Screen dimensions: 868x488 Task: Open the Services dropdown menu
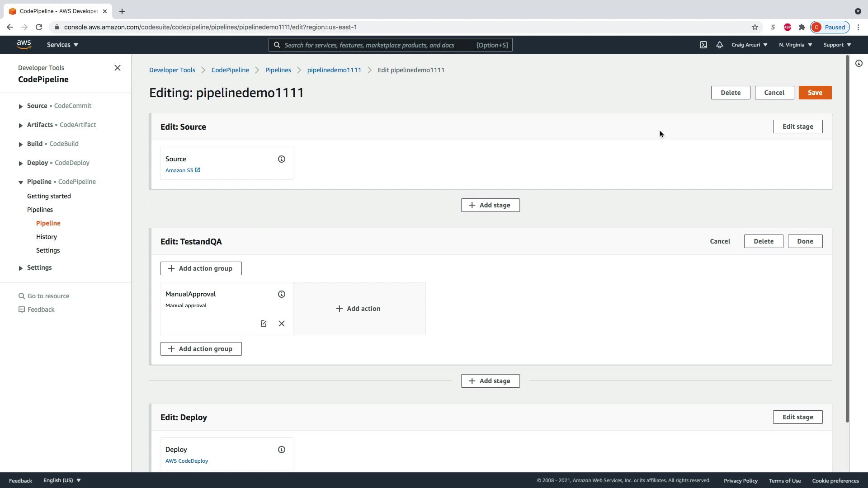62,45
